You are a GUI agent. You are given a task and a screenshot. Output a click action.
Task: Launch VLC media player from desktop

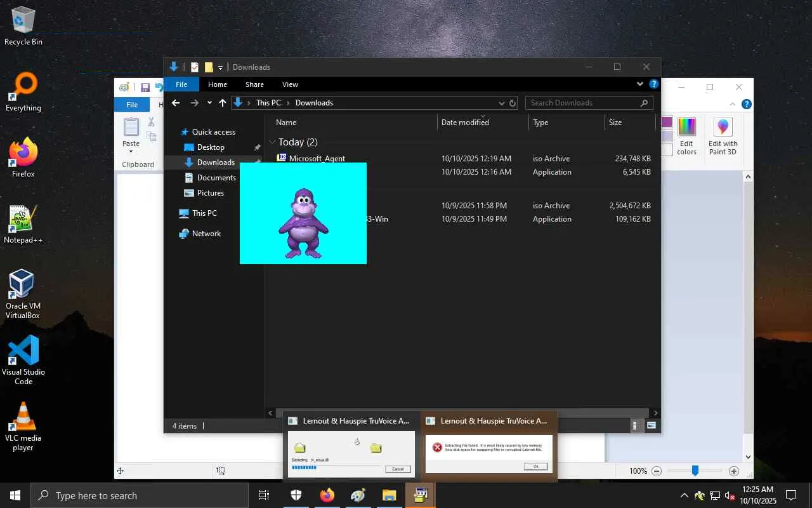[23, 426]
